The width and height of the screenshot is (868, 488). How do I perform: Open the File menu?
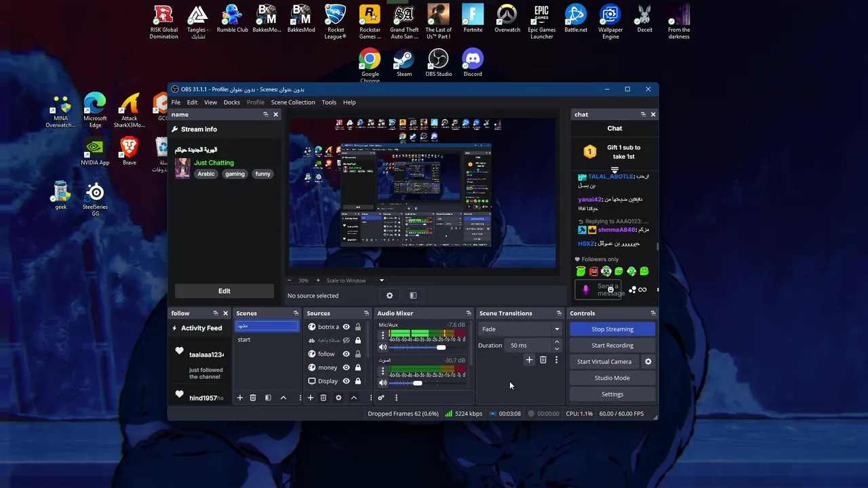176,102
